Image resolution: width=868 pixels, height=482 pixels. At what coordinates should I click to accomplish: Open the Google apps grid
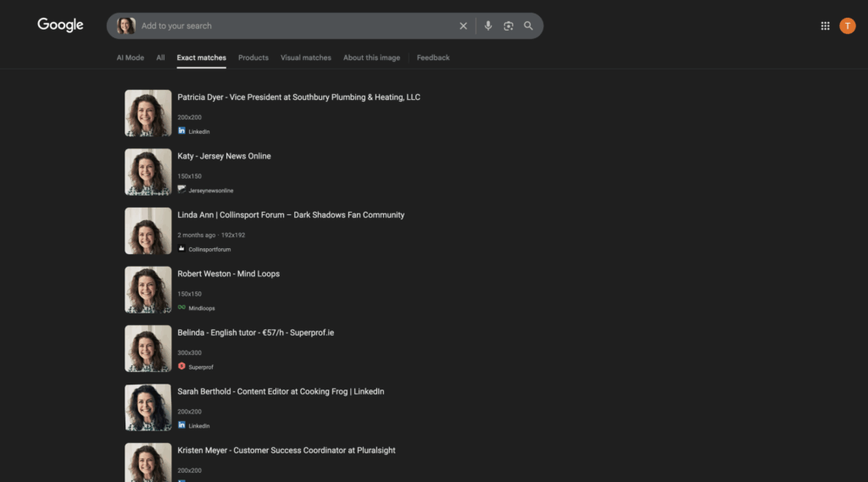825,26
